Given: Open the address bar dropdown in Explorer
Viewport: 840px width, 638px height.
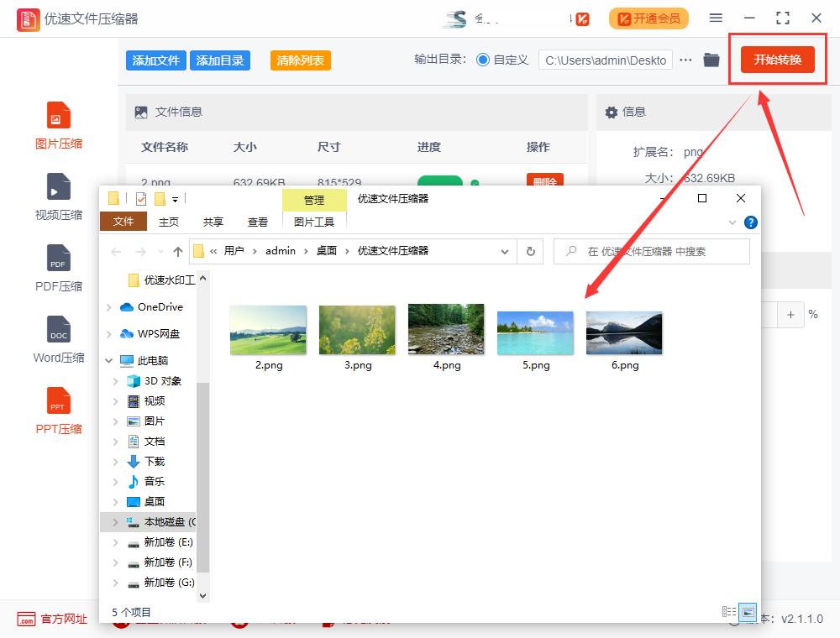Looking at the screenshot, I should click(504, 251).
